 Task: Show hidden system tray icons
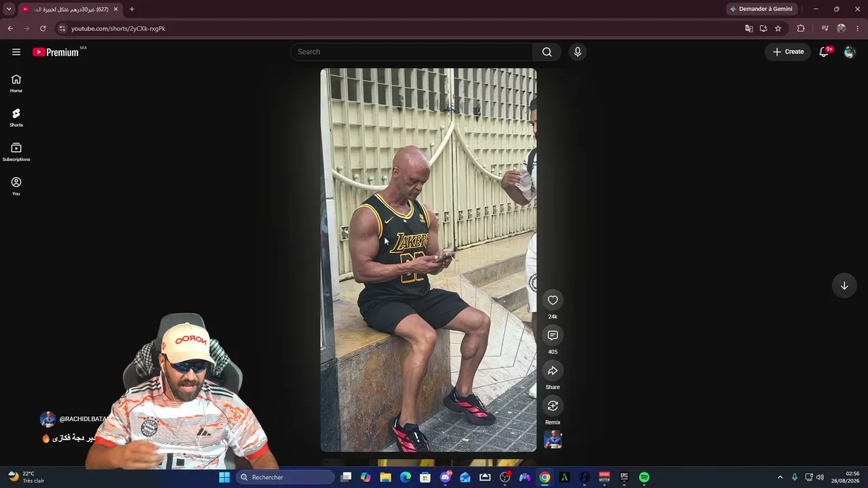point(780,477)
